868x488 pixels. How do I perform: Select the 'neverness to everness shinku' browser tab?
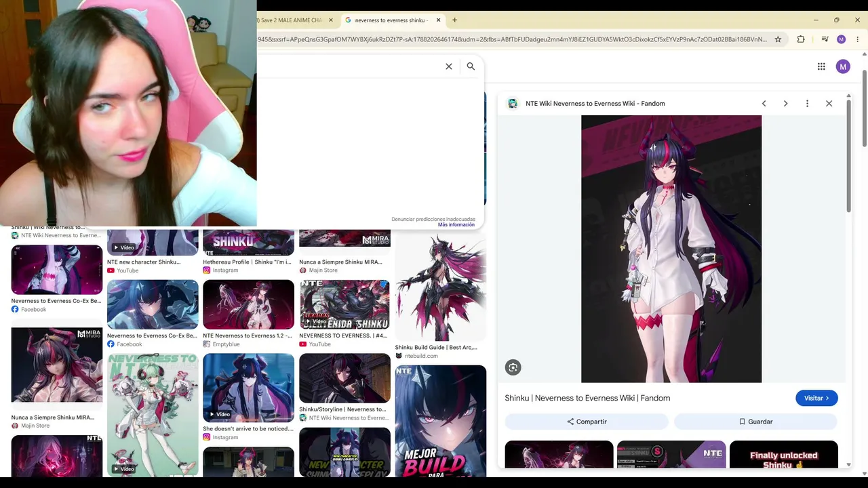point(393,20)
